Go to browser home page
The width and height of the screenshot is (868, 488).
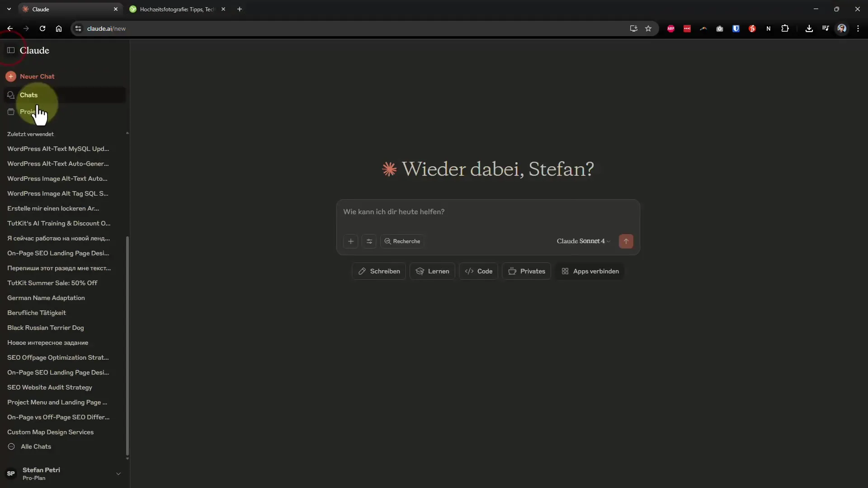(x=59, y=28)
